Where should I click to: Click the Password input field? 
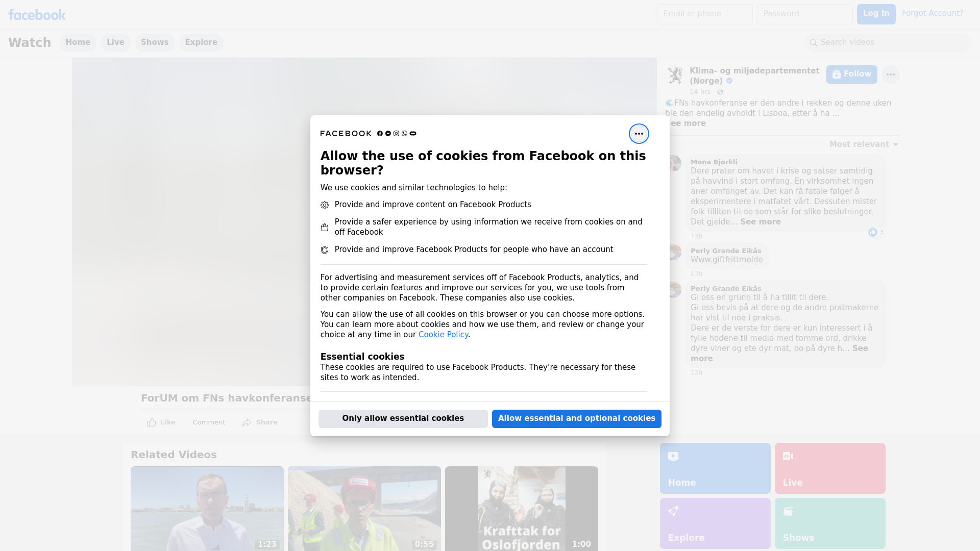(x=805, y=14)
